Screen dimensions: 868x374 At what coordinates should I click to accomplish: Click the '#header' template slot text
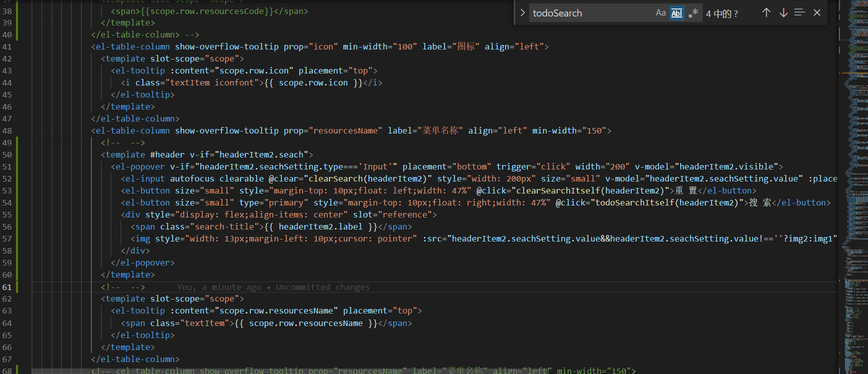tap(167, 154)
